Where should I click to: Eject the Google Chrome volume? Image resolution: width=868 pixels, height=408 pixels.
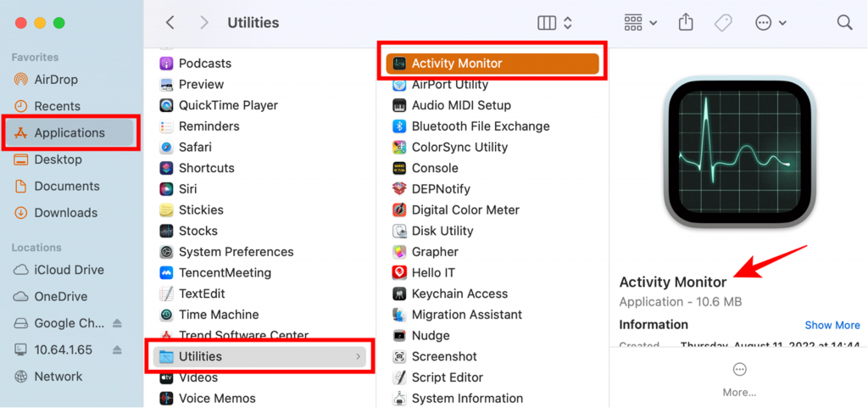[117, 323]
